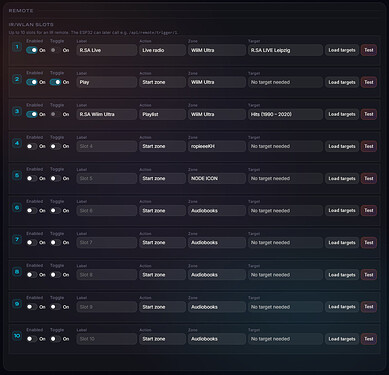The width and height of the screenshot is (389, 375).
Task: Click the slot 8 number badge
Action: coord(17,272)
